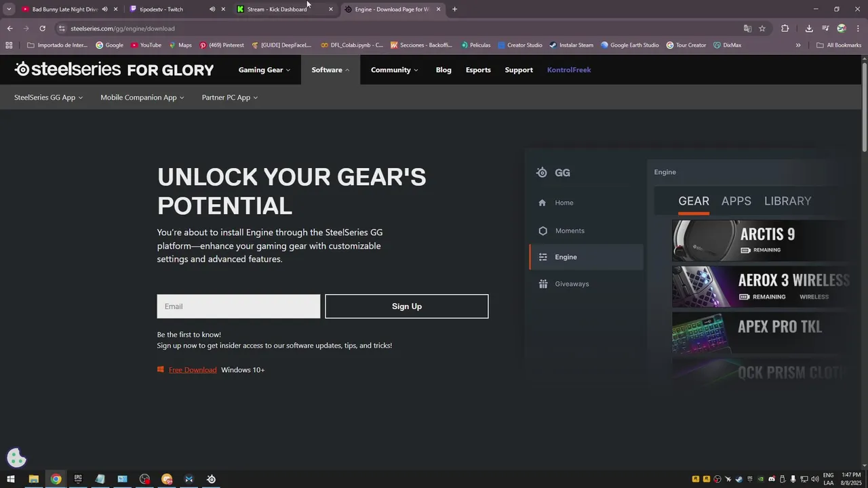
Task: Click the Steam icon in the system tray
Action: pos(739,479)
